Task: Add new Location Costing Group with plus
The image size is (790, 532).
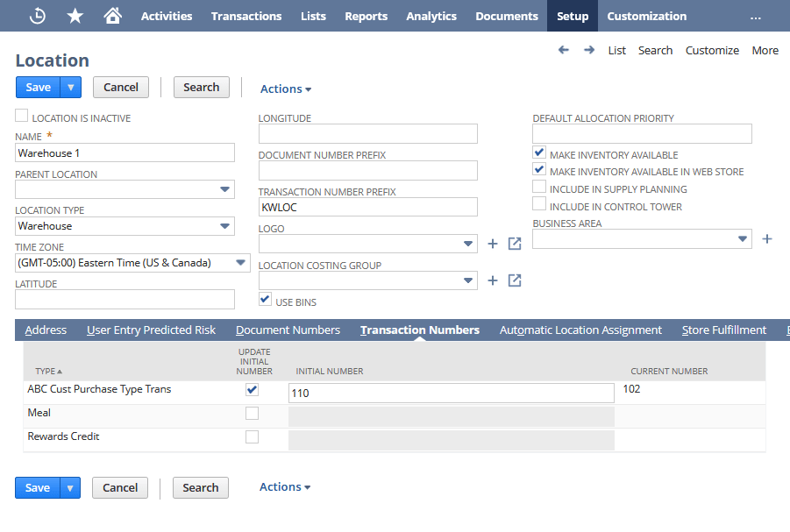Action: tap(493, 280)
